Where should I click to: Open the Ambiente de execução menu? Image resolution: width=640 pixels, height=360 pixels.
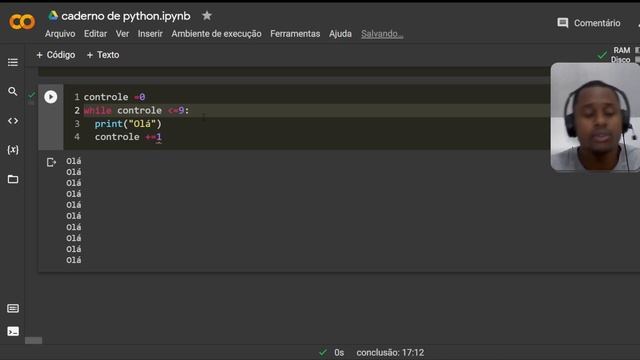tap(216, 34)
